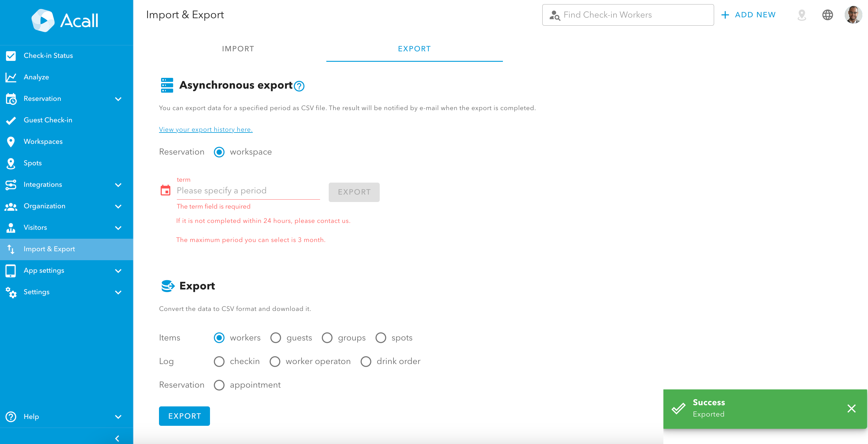Click the blue EXPORT button
This screenshot has height=444, width=868.
pos(184,416)
